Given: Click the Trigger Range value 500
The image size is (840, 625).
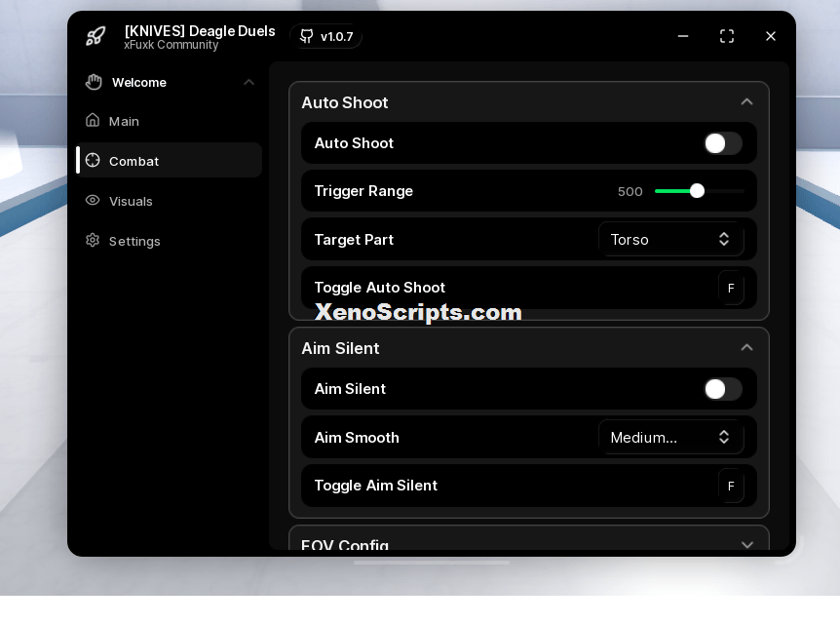Looking at the screenshot, I should coord(630,191).
